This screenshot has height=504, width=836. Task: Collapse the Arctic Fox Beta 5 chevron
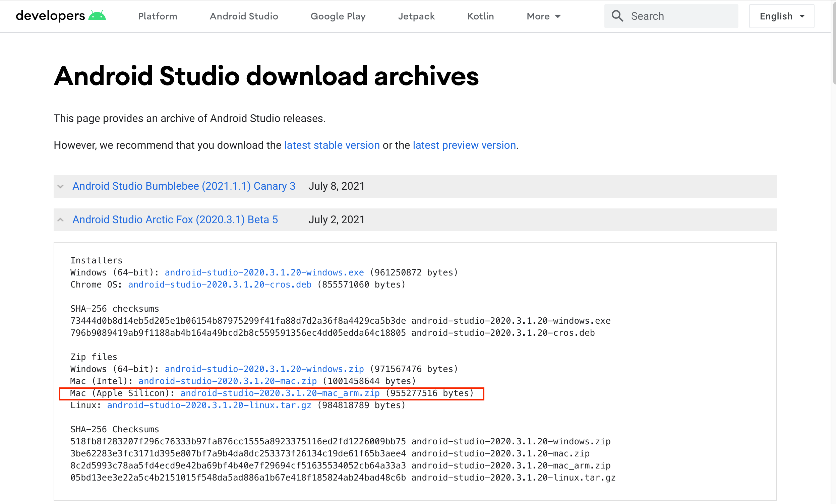coord(60,220)
